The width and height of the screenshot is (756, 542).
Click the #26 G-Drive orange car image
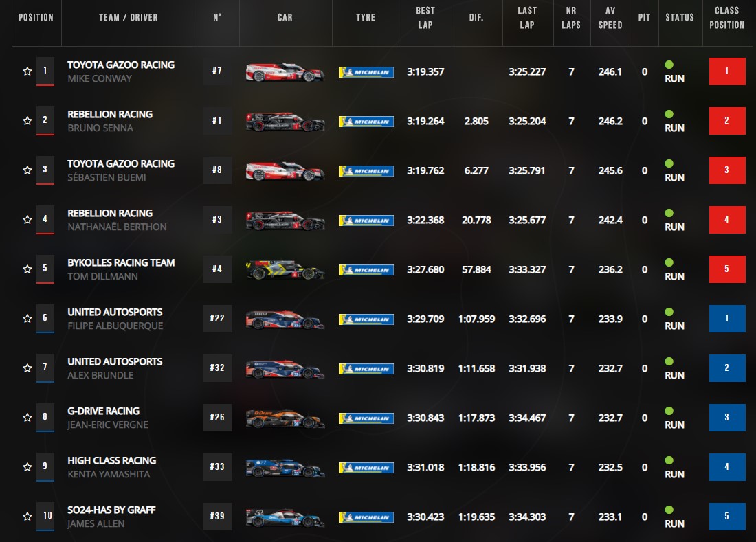click(x=285, y=418)
